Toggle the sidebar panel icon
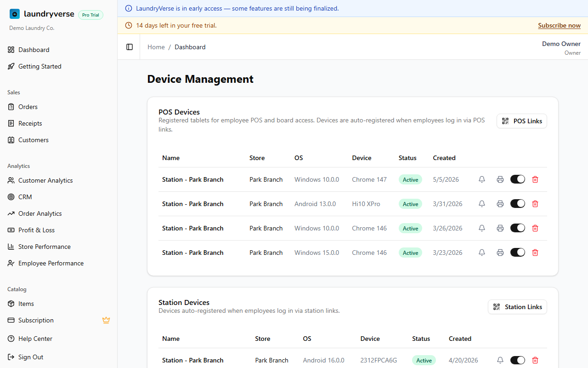This screenshot has width=588, height=368. click(x=130, y=47)
